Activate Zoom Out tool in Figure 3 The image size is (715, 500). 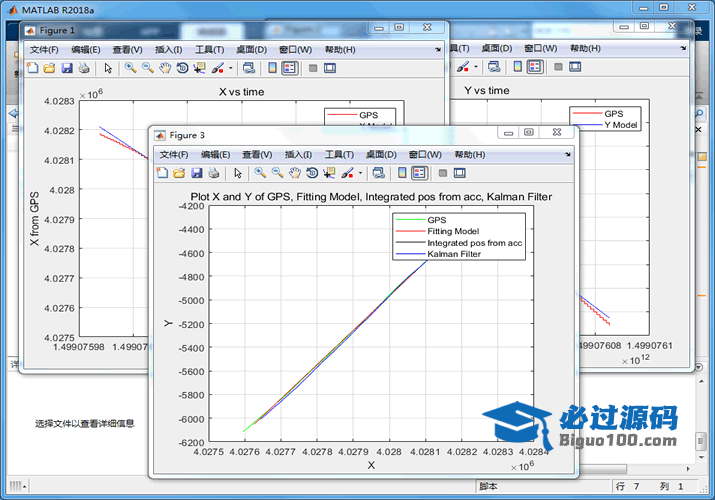(277, 173)
